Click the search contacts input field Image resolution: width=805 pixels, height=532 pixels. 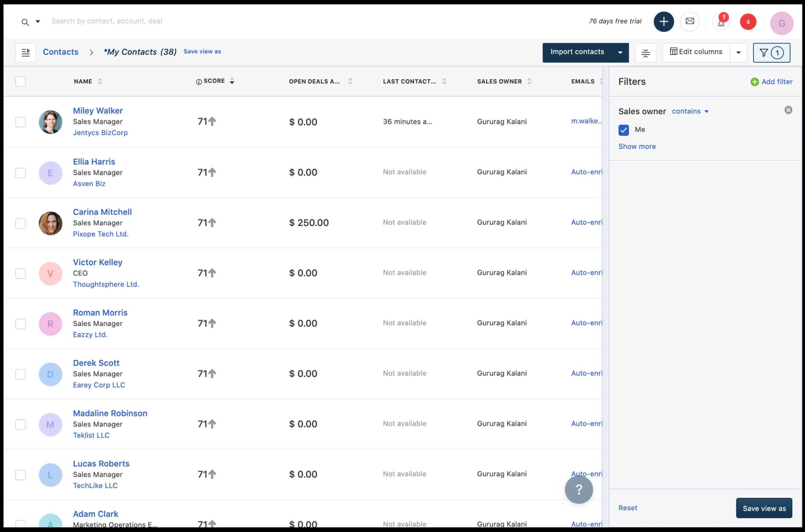pos(204,21)
